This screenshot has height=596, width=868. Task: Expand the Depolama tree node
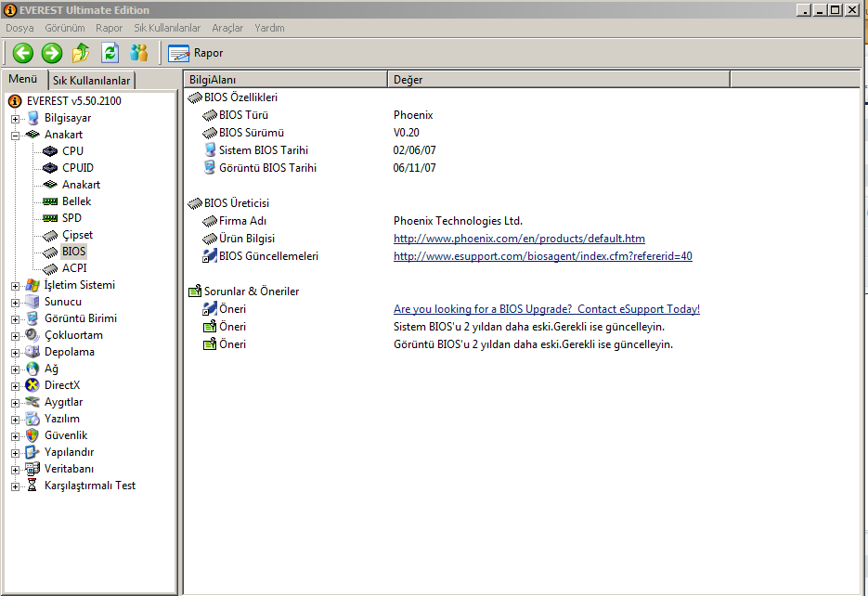pos(15,353)
